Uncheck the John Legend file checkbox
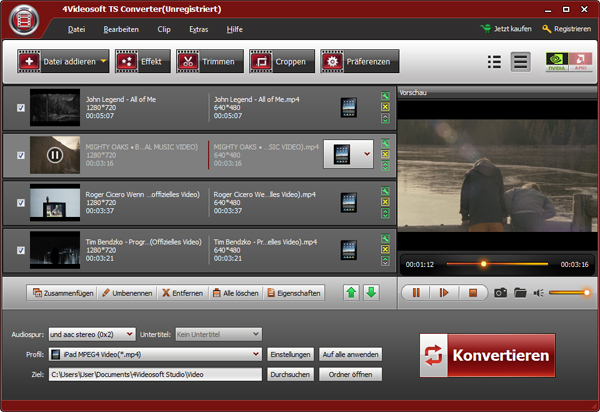This screenshot has width=600, height=412. click(x=22, y=107)
